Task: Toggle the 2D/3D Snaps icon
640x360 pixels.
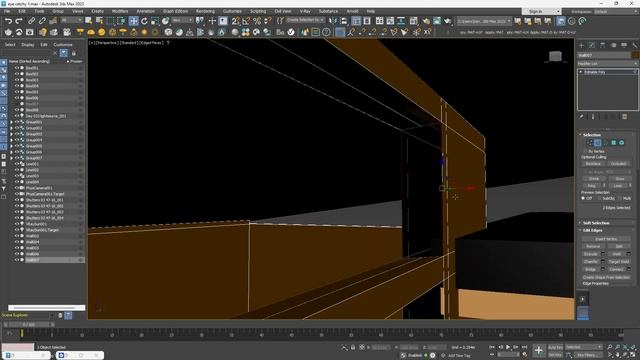Action: tap(236, 21)
